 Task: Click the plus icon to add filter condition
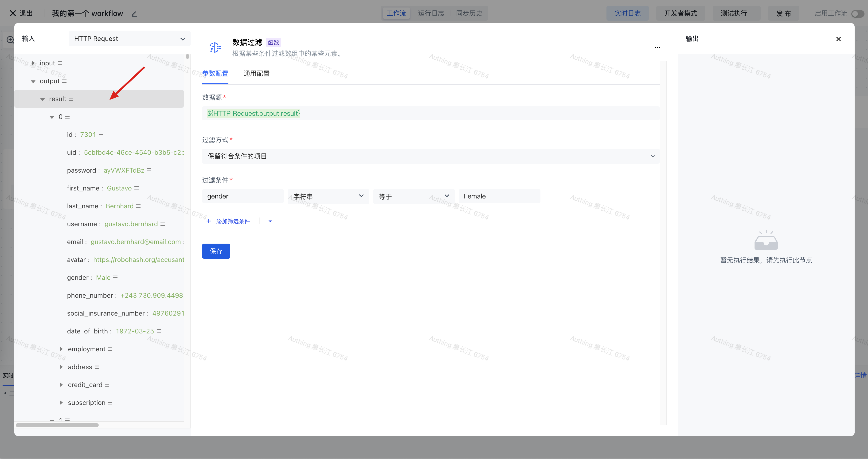[x=209, y=221]
